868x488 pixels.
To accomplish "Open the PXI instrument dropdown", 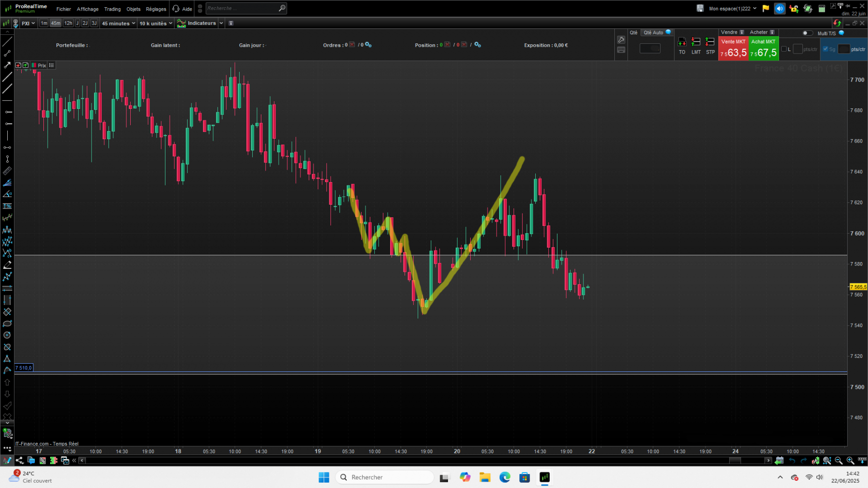I will point(28,23).
